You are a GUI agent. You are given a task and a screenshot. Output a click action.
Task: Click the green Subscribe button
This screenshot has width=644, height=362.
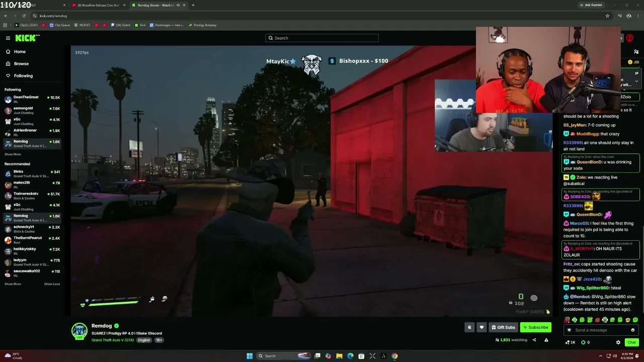click(x=535, y=327)
